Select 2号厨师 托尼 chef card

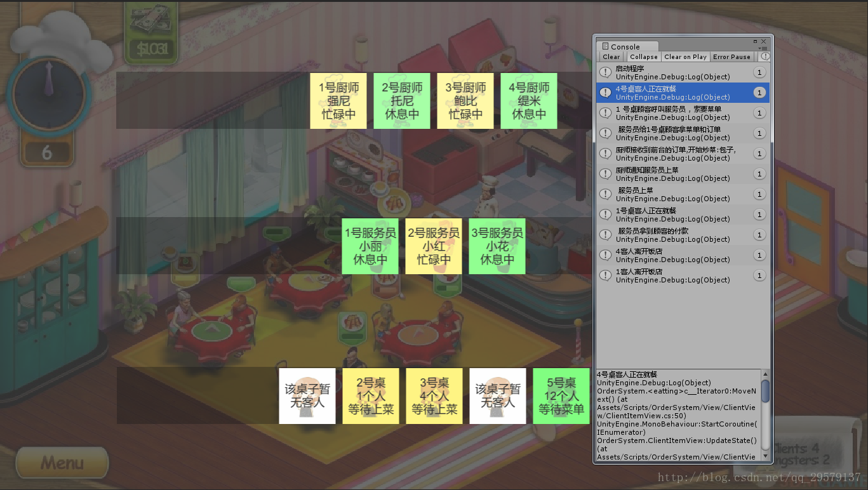click(x=402, y=101)
